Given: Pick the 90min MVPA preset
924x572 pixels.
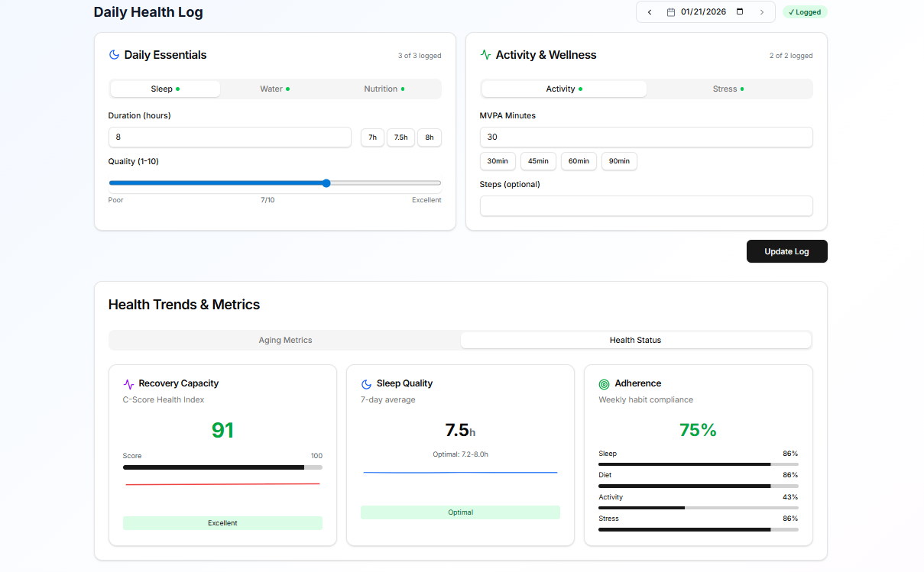Looking at the screenshot, I should pyautogui.click(x=619, y=161).
